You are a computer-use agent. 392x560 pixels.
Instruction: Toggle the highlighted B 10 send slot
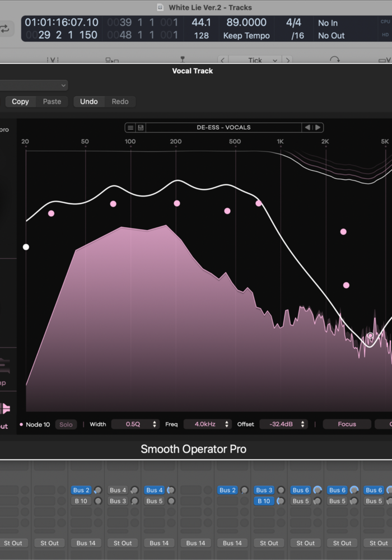click(x=264, y=501)
